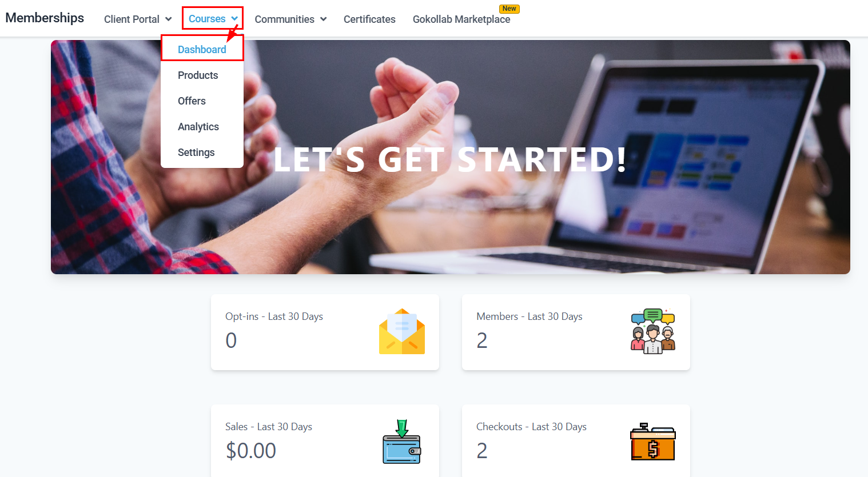Open the Sales Last 30 Days card
868x477 pixels.
click(325, 440)
